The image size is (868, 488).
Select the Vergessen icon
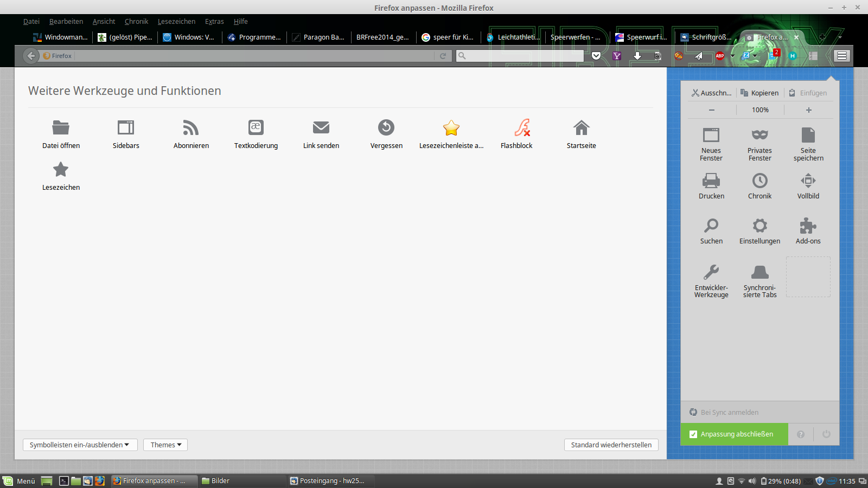(x=386, y=127)
